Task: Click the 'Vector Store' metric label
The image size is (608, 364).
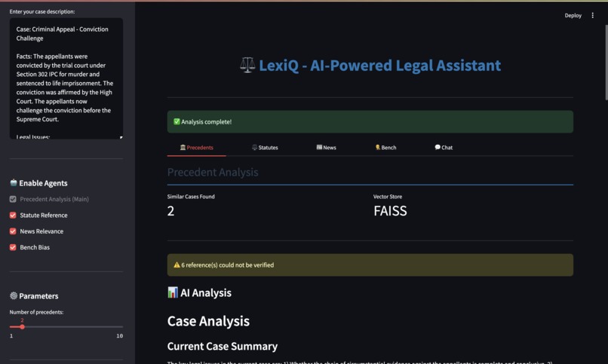Action: 388,197
